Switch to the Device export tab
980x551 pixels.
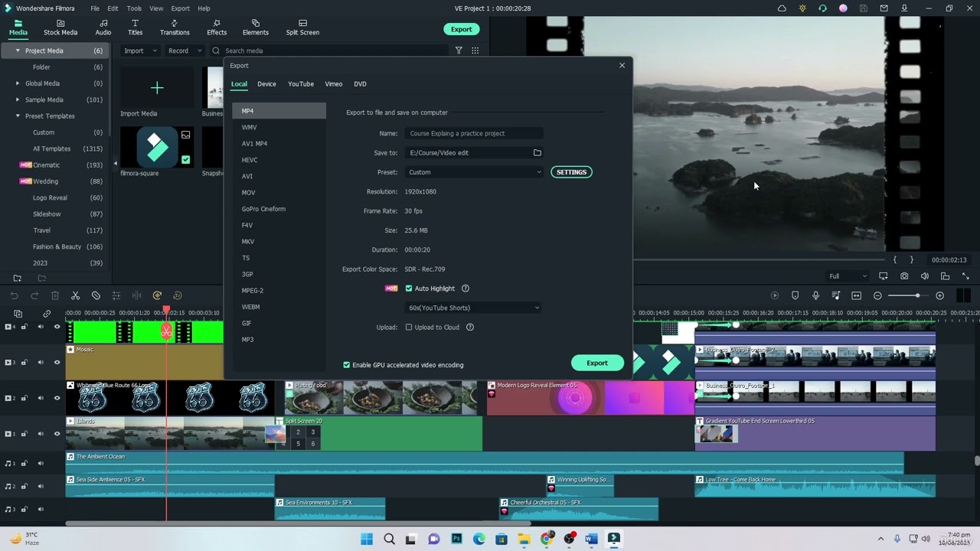pos(266,84)
